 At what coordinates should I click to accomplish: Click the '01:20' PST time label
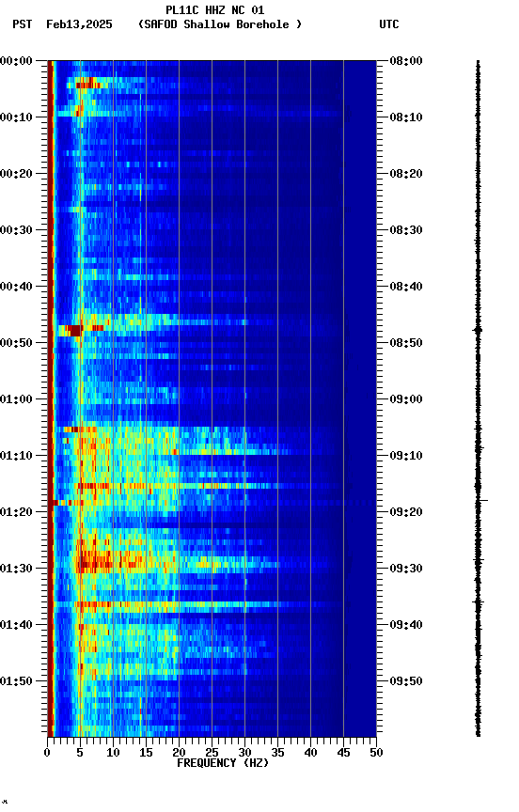point(16,512)
